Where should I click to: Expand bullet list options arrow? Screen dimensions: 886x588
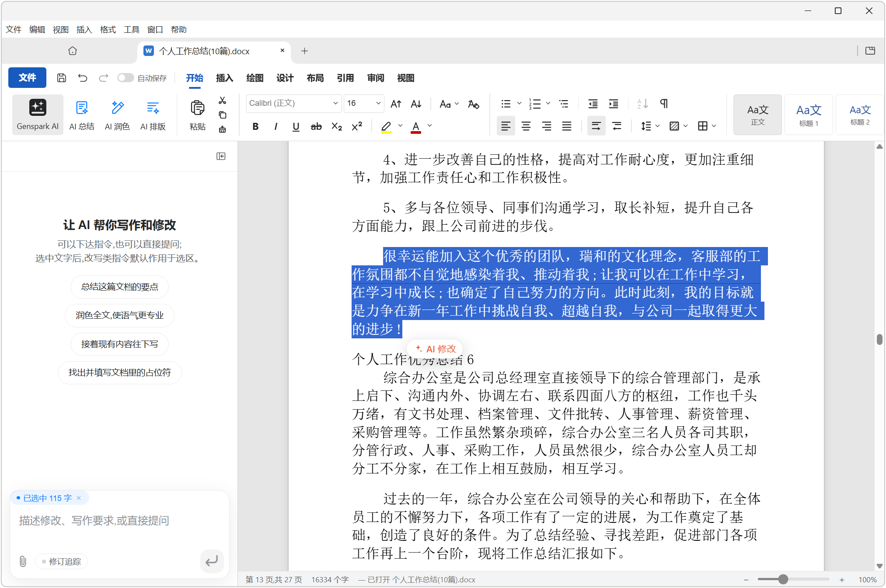(520, 104)
